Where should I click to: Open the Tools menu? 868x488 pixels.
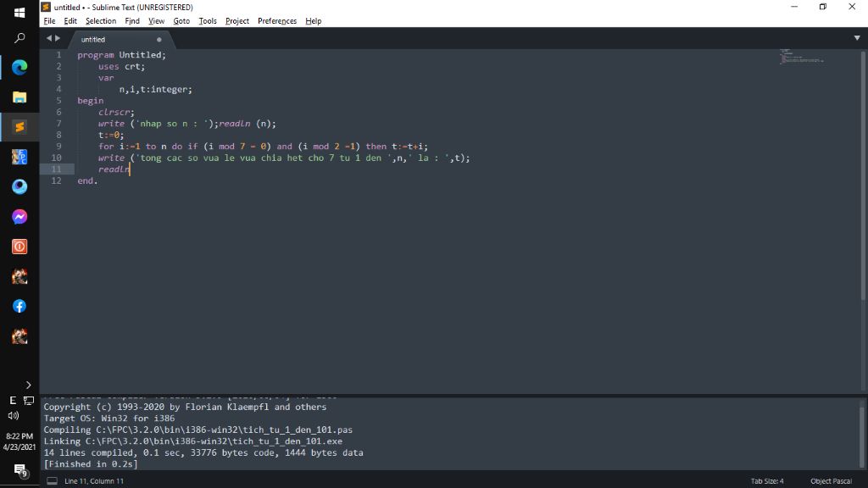[208, 21]
